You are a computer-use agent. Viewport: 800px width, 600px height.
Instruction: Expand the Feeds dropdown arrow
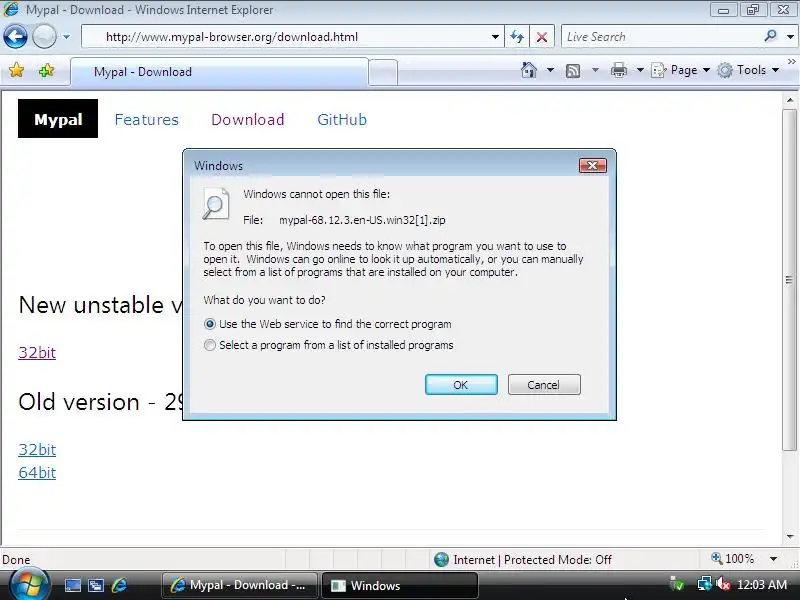595,70
